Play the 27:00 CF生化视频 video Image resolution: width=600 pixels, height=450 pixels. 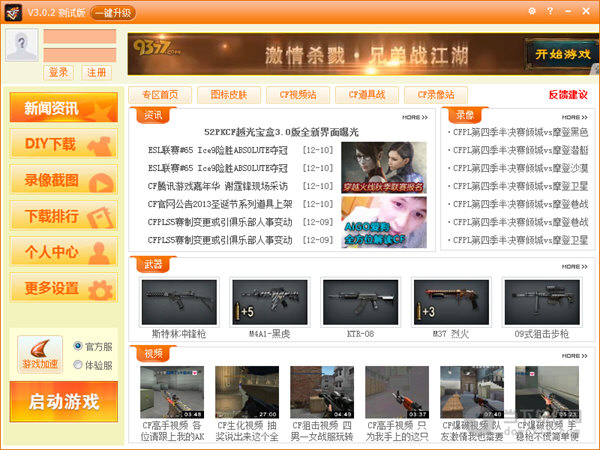tap(247, 392)
